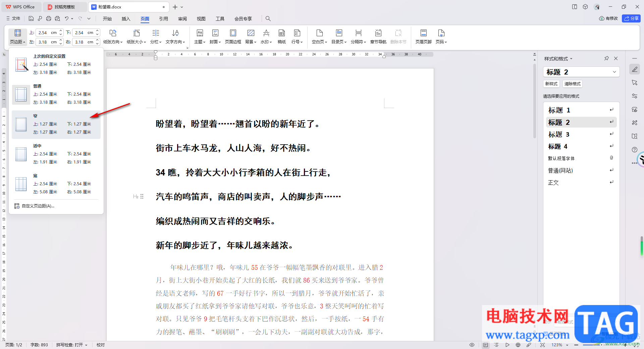This screenshot has height=349, width=644.
Task: Open the 文件 file menu
Action: [x=13, y=18]
